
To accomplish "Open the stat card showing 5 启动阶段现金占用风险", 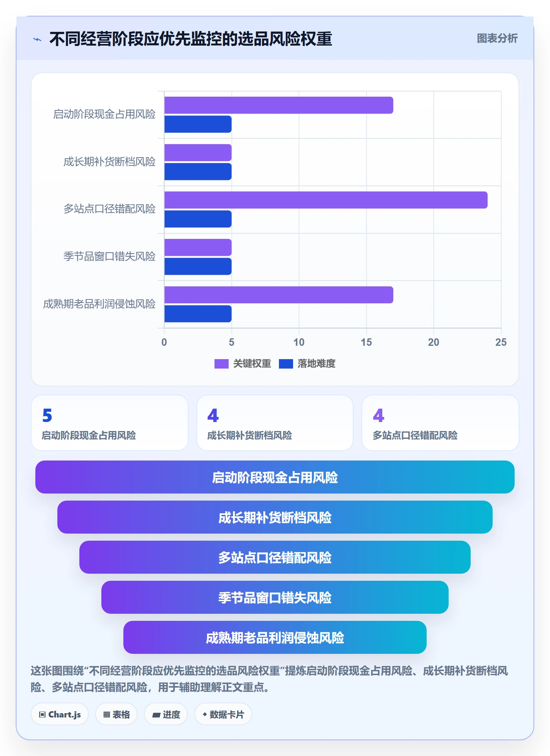I will coord(110,423).
